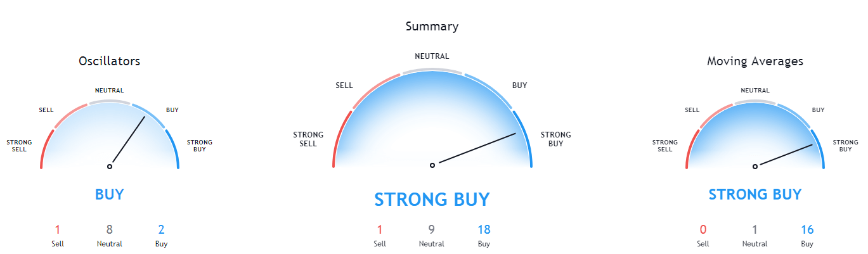Screen dimensions: 868x254
Task: Click the Summary heading
Action: 432,27
